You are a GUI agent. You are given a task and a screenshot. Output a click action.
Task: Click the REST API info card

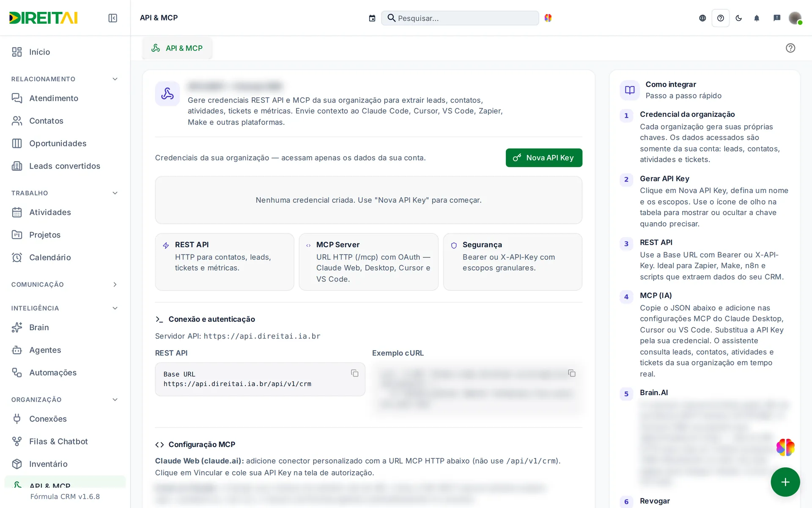tap(225, 262)
